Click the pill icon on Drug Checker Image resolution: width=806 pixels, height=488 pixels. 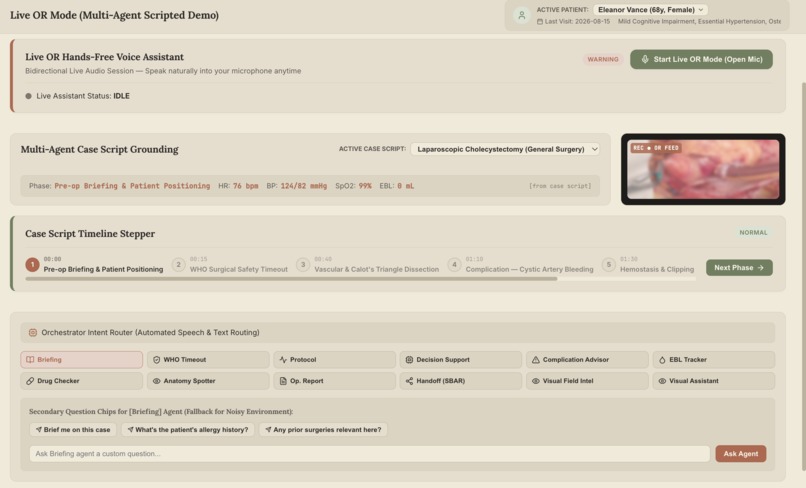point(30,381)
